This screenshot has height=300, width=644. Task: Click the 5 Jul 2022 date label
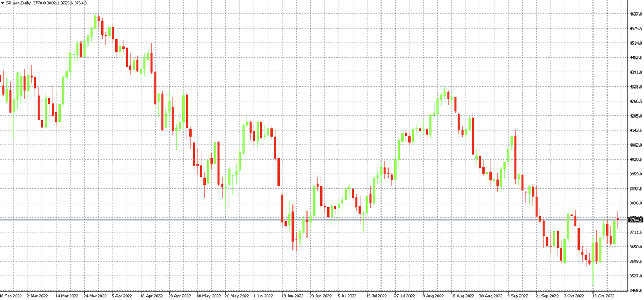(x=348, y=296)
